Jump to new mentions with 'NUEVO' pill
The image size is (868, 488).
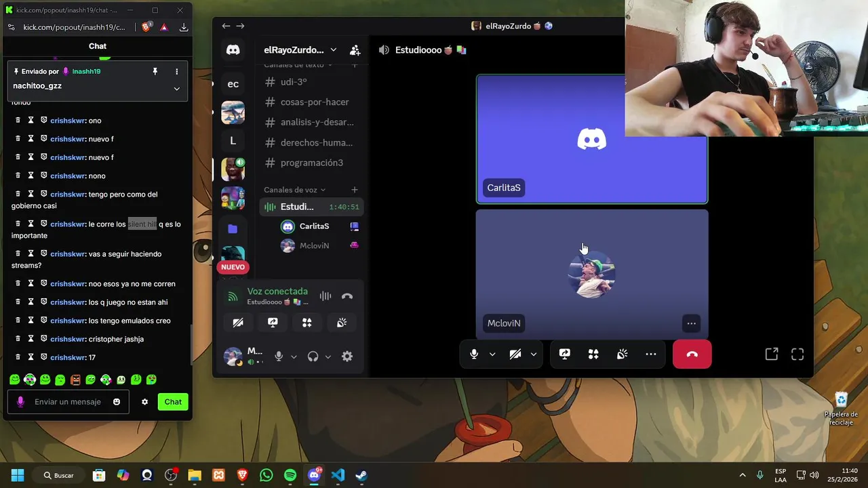click(233, 267)
